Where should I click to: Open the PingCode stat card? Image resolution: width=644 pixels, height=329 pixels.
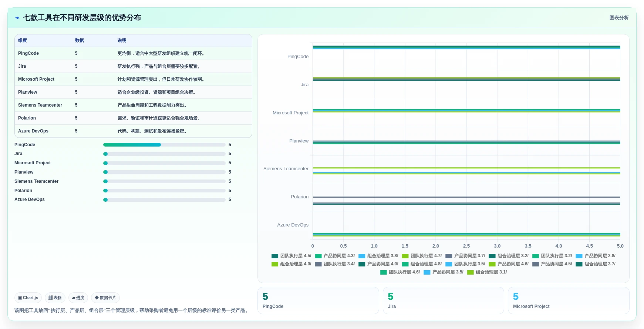pyautogui.click(x=318, y=301)
